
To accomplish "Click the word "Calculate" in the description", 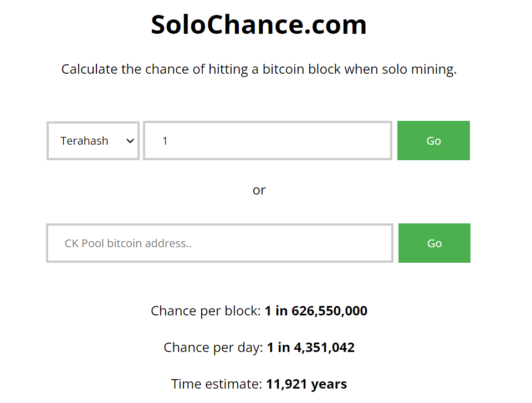I will [x=90, y=70].
